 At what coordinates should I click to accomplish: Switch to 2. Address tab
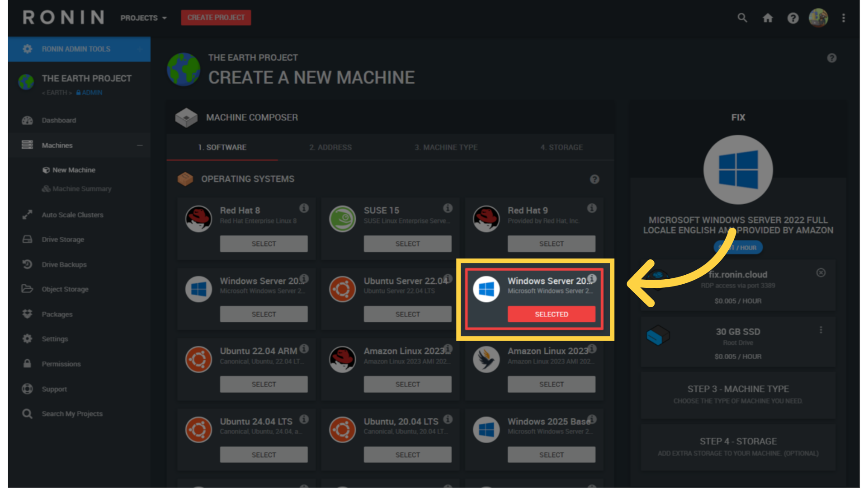(330, 147)
